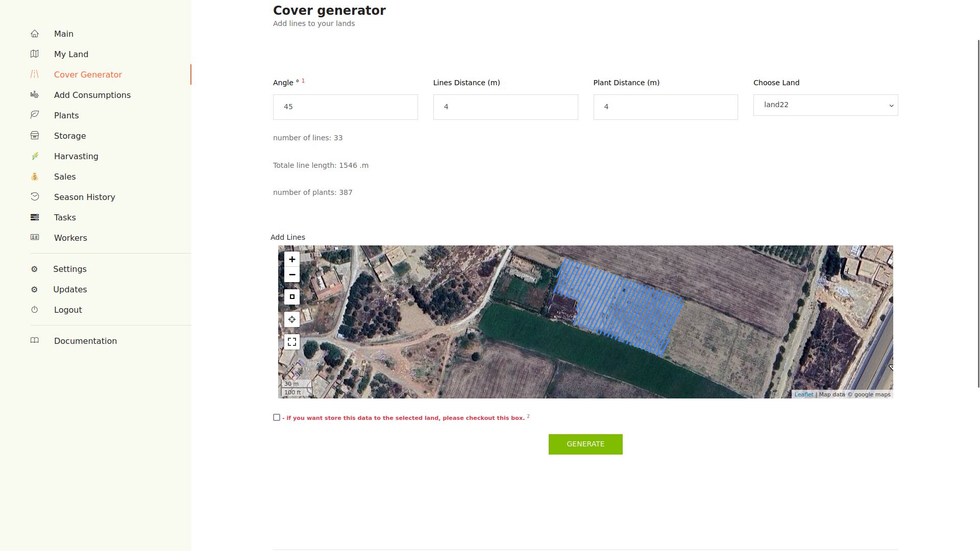Click the page vertical scrollbar

978,214
